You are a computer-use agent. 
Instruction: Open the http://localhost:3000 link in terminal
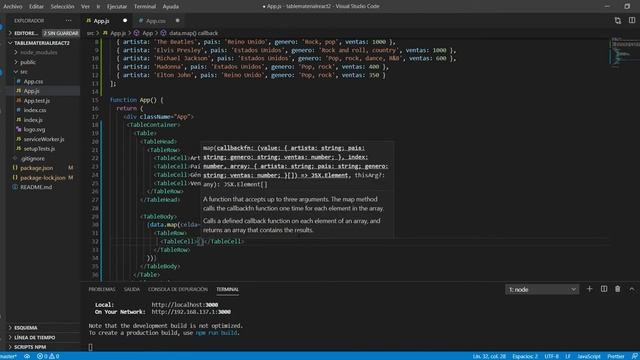184,305
